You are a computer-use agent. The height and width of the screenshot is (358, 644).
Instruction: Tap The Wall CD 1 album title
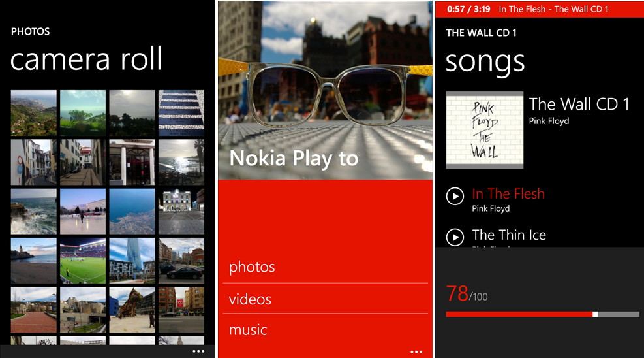click(579, 104)
